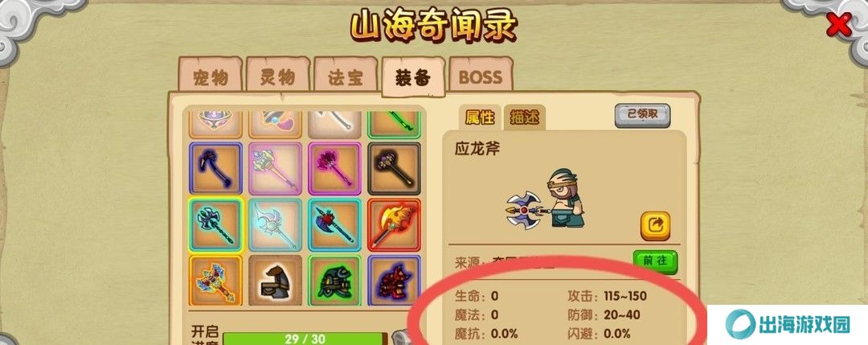Screen dimensions: 868x345
Task: Choose the black-bordered dark mace icon
Action: tap(394, 168)
